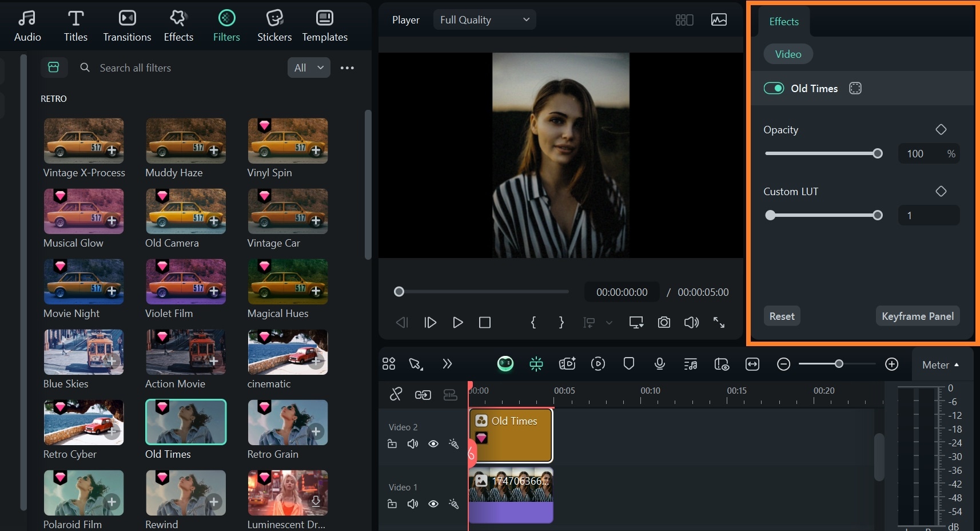980x531 pixels.
Task: Fit timeline to window icon
Action: (x=752, y=364)
